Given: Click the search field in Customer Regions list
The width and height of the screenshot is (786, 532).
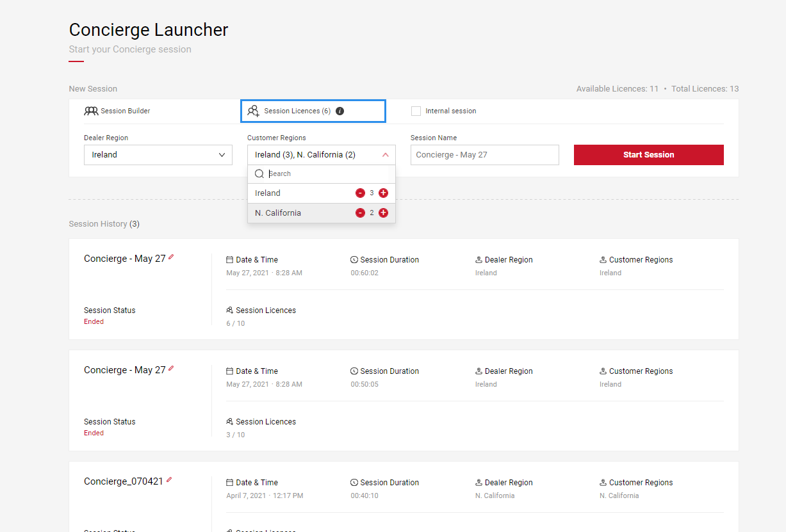Looking at the screenshot, I should click(322, 173).
